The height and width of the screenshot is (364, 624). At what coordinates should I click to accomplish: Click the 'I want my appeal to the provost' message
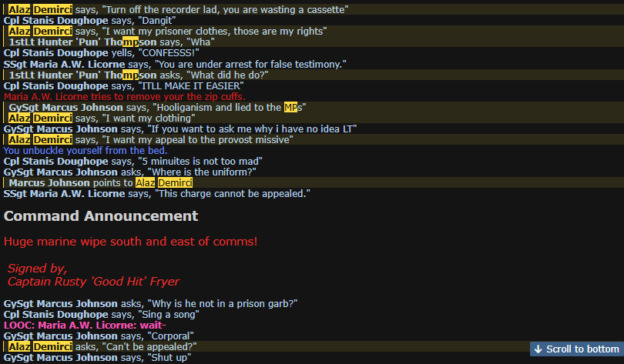pyautogui.click(x=151, y=140)
